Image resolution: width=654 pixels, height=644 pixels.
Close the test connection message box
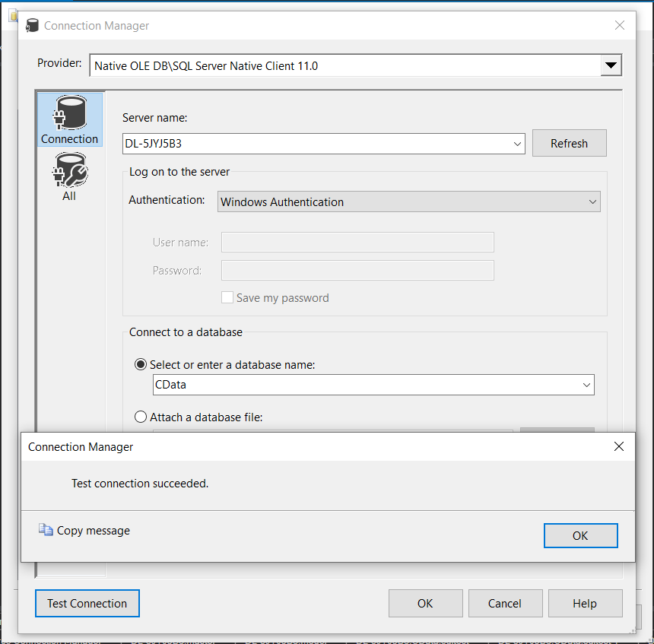619,447
